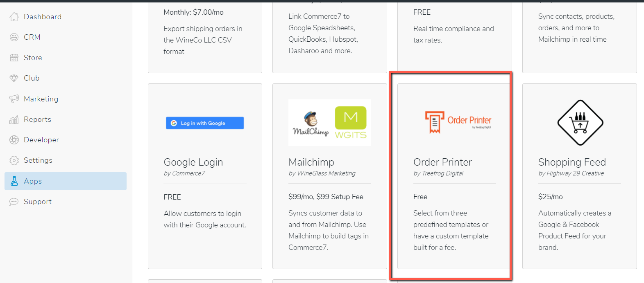Click 'by Treefrog Digital' author text

(438, 173)
